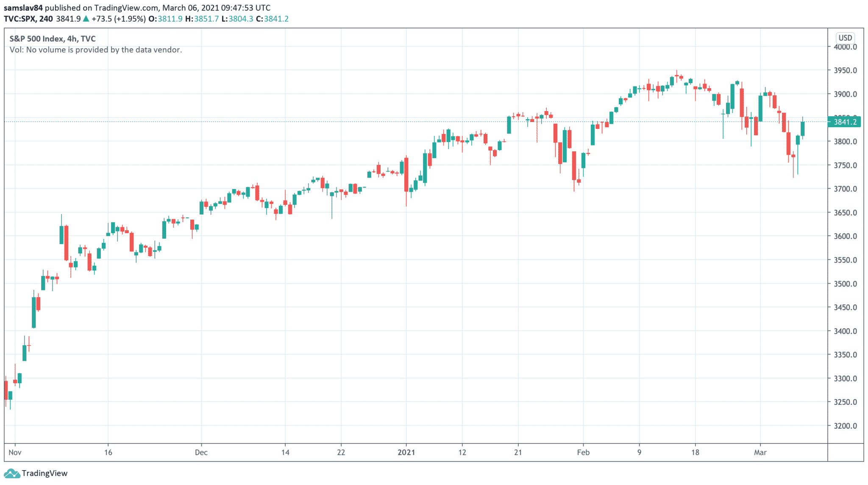Click the last green candle on the chart
The height and width of the screenshot is (485, 868).
(802, 129)
